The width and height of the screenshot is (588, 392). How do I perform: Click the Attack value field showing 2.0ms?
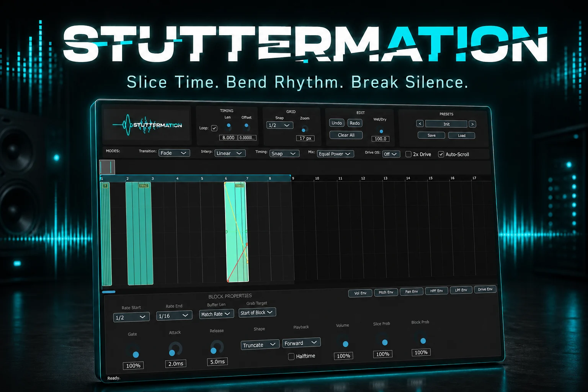pyautogui.click(x=176, y=364)
